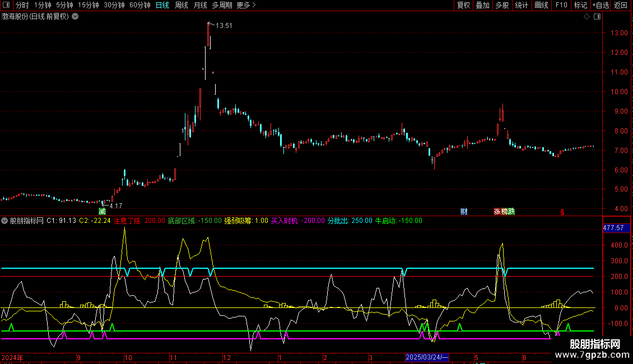Select the 60分钟 timeframe tab

[x=139, y=6]
